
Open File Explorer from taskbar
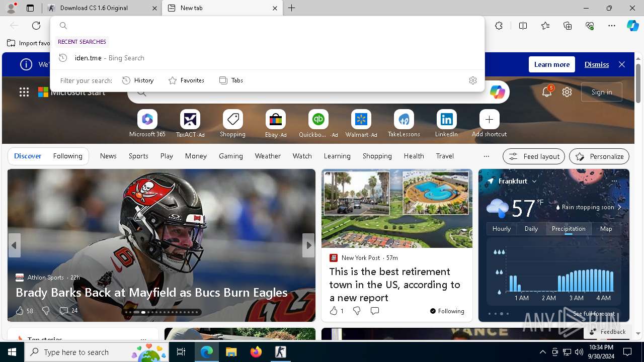point(231,352)
